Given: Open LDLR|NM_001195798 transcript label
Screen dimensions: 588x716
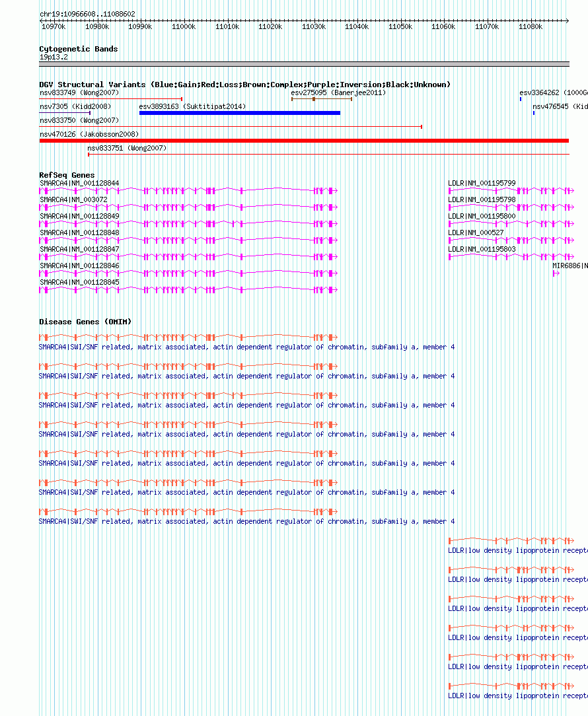Looking at the screenshot, I should 482,199.
